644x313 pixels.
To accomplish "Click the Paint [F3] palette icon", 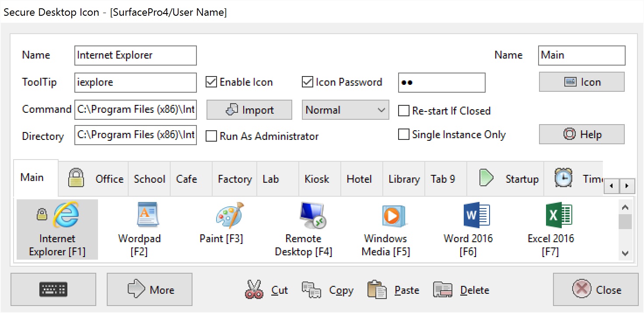I will 229,215.
